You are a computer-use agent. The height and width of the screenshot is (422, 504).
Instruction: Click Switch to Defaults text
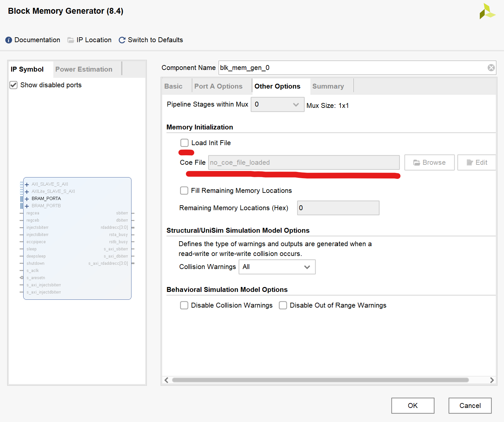click(x=155, y=40)
